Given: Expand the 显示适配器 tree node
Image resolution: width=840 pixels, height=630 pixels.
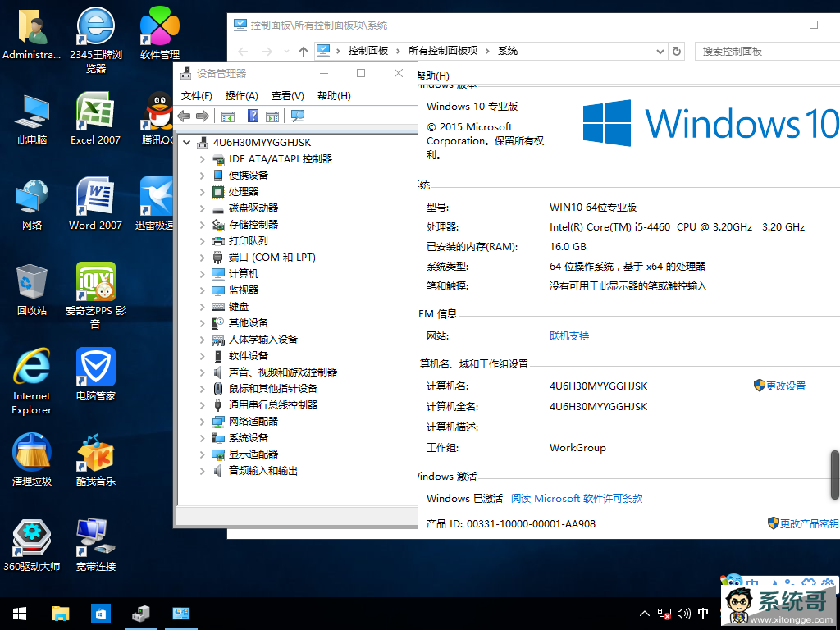Looking at the screenshot, I should (x=202, y=454).
